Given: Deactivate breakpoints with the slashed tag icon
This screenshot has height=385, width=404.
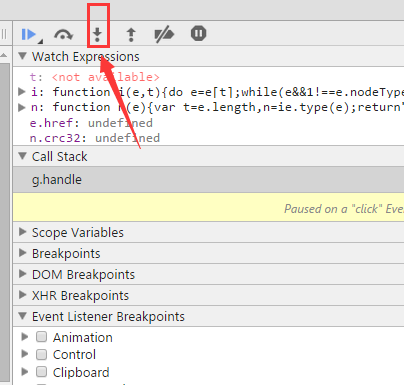Looking at the screenshot, I should (164, 34).
